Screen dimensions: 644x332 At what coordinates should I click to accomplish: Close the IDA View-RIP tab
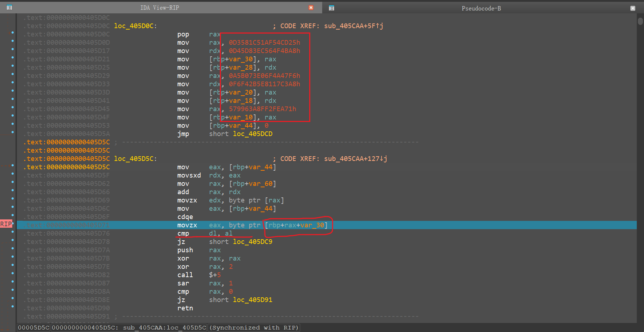point(311,8)
